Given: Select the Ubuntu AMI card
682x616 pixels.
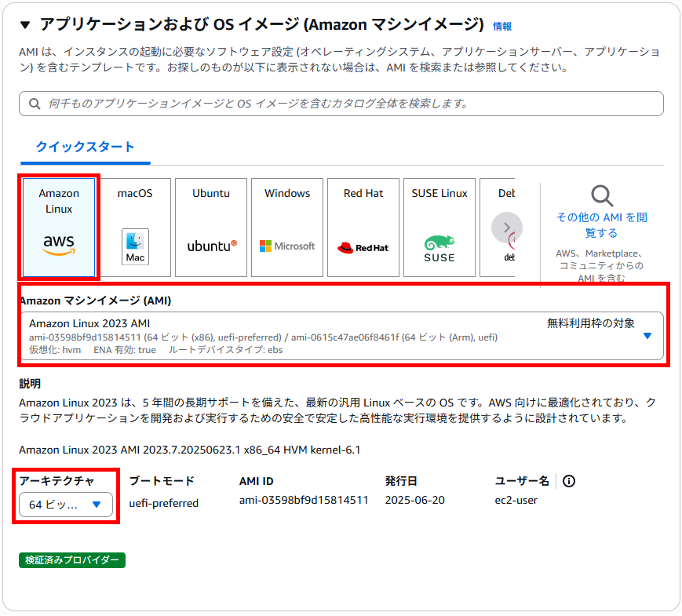Looking at the screenshot, I should (x=211, y=227).
